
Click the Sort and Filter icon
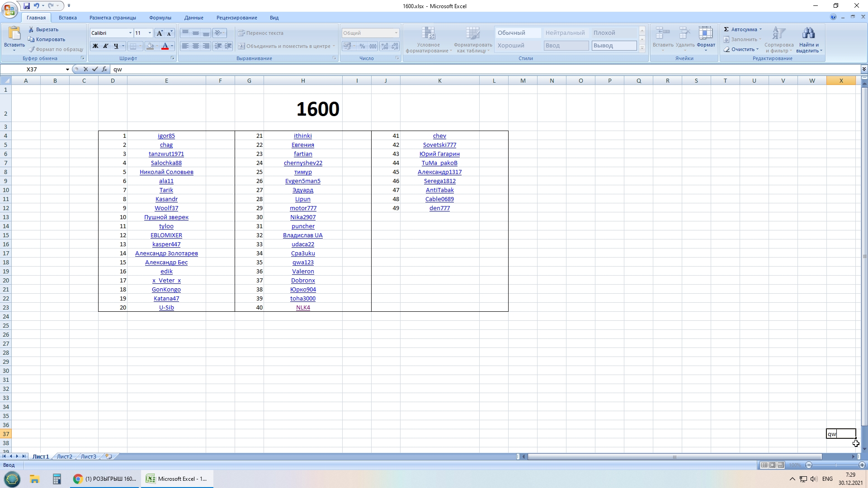(779, 34)
